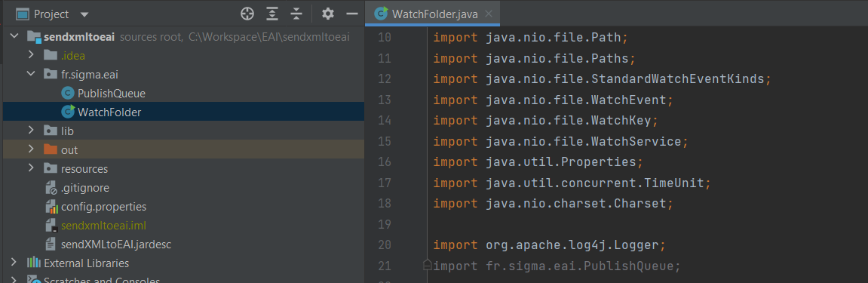Expand the .idea folder

pyautogui.click(x=32, y=55)
